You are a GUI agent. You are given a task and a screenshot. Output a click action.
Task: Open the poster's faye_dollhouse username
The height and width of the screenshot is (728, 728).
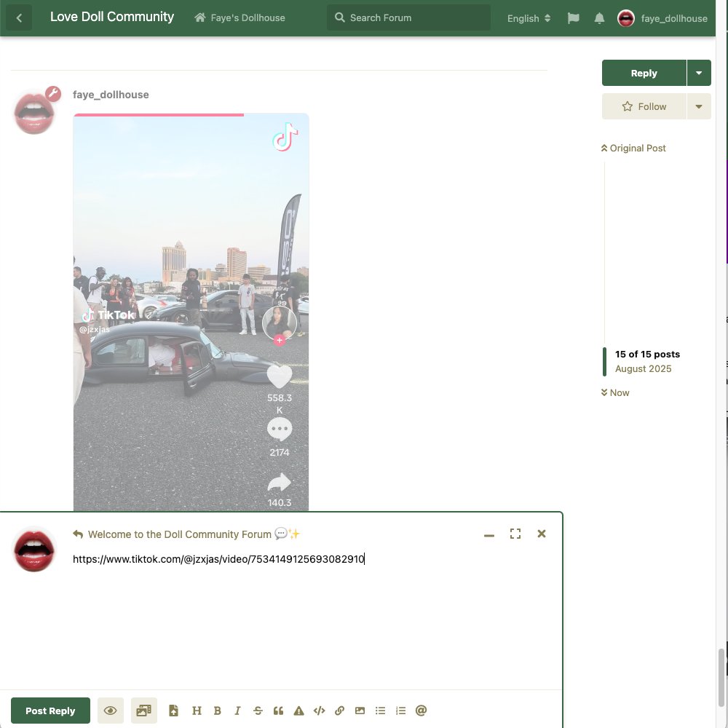111,95
